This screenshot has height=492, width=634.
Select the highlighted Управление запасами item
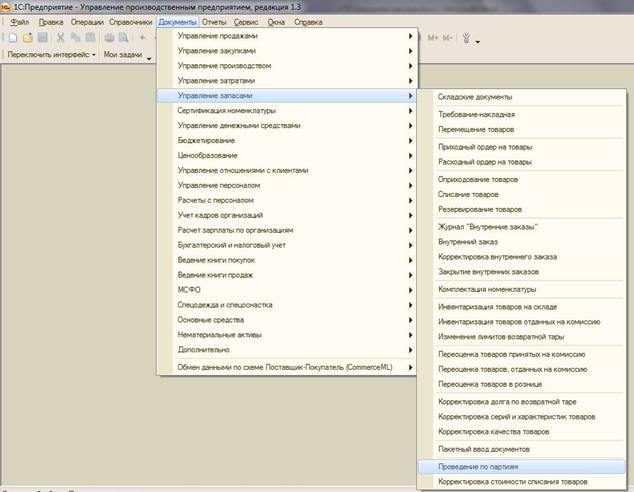[x=287, y=96]
